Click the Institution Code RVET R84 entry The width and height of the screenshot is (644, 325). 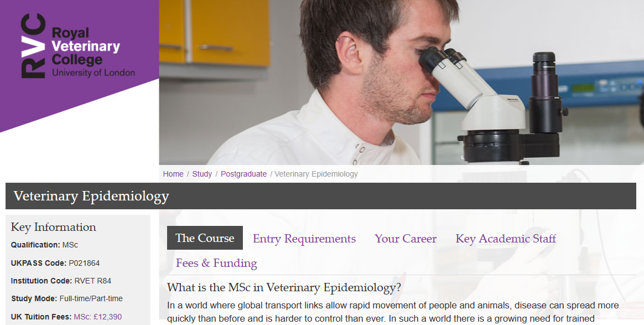click(x=61, y=281)
